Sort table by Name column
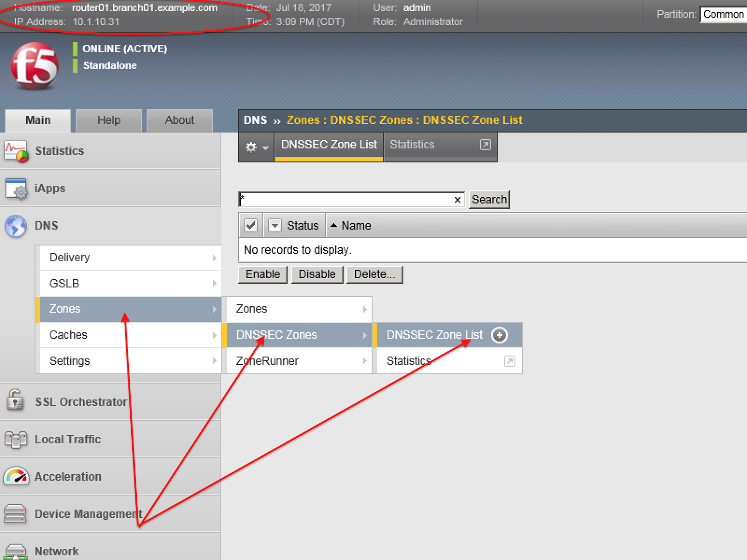747x560 pixels. pos(356,226)
